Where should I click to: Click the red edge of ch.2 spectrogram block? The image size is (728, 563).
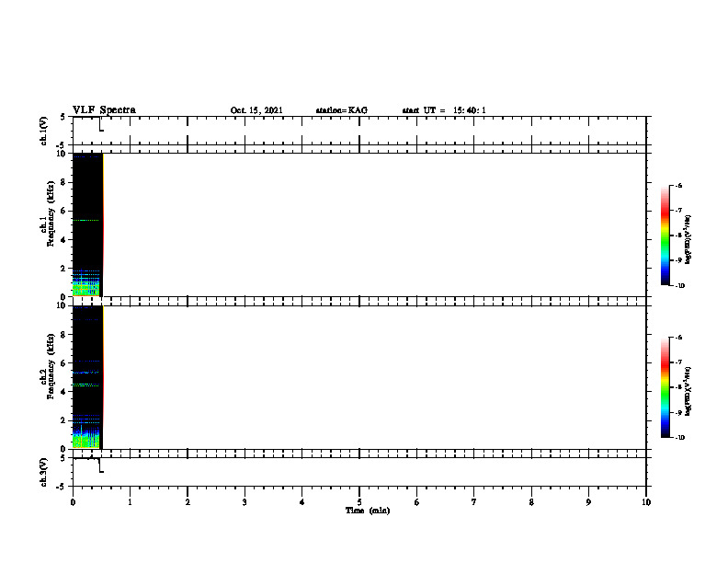103,377
